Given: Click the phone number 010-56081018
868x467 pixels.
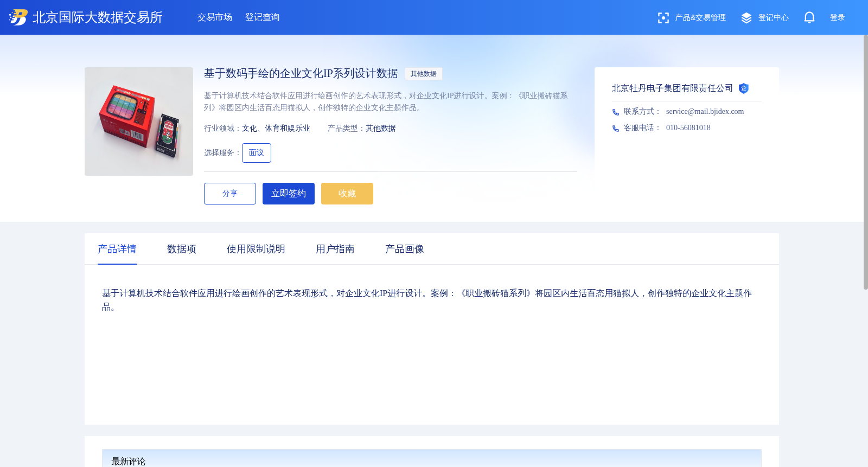Looking at the screenshot, I should (x=688, y=128).
